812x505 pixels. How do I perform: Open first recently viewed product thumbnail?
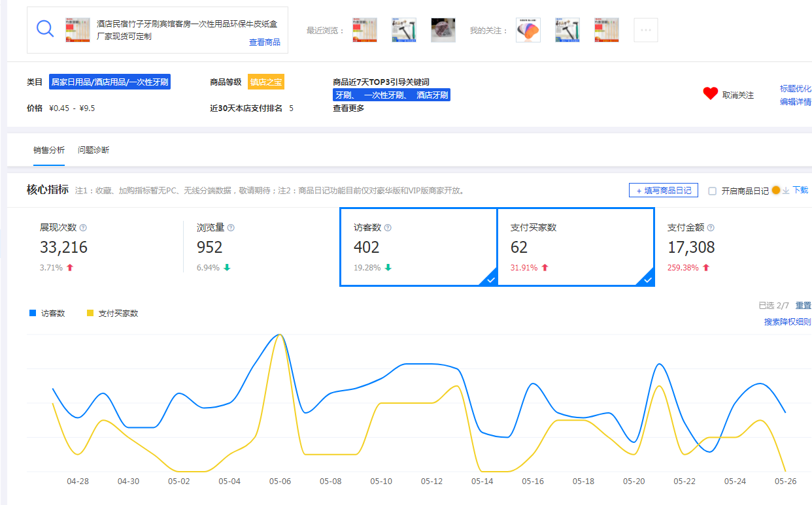coord(364,30)
